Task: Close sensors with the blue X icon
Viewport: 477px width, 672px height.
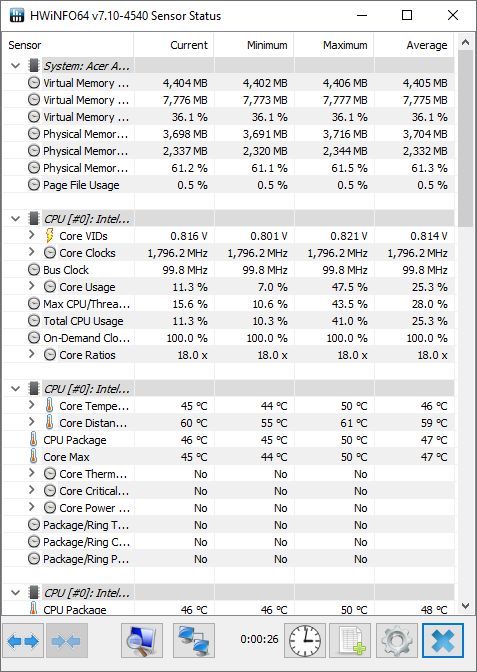Action: click(443, 641)
